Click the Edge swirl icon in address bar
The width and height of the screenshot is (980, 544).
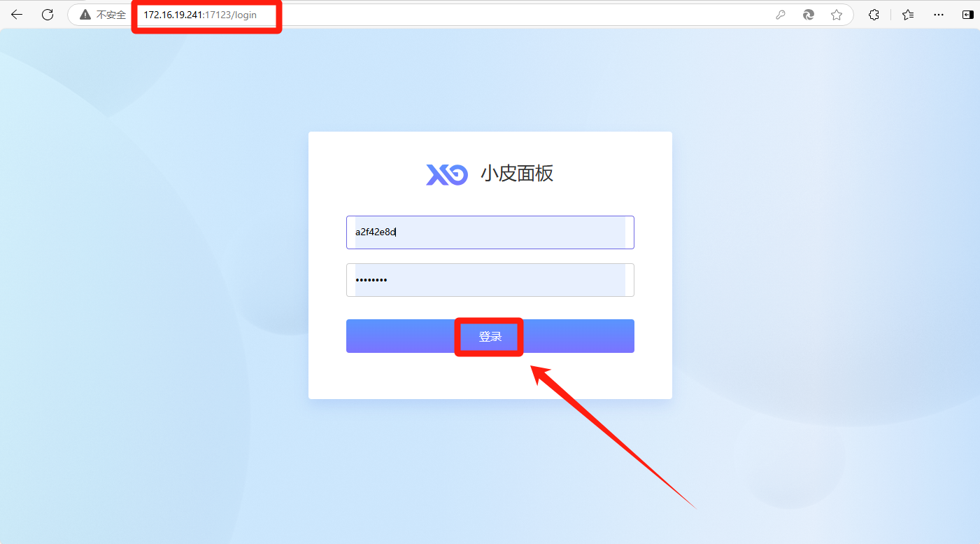pos(809,15)
